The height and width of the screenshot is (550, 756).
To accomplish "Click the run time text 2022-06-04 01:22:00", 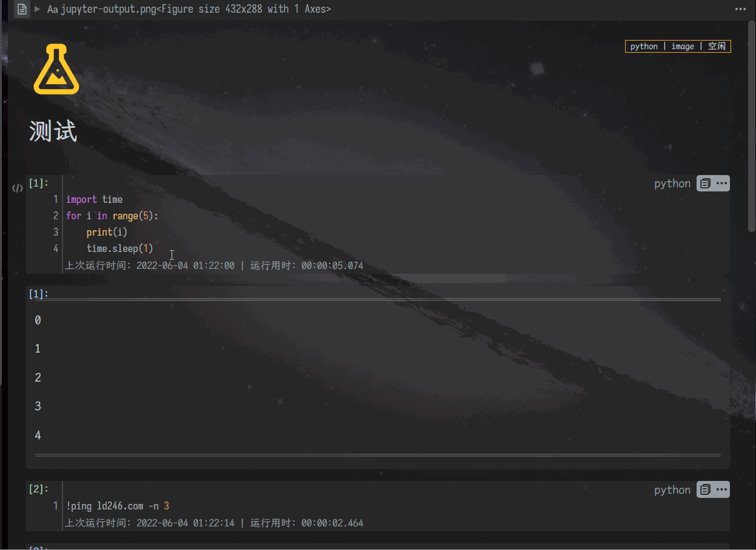I will 186,265.
